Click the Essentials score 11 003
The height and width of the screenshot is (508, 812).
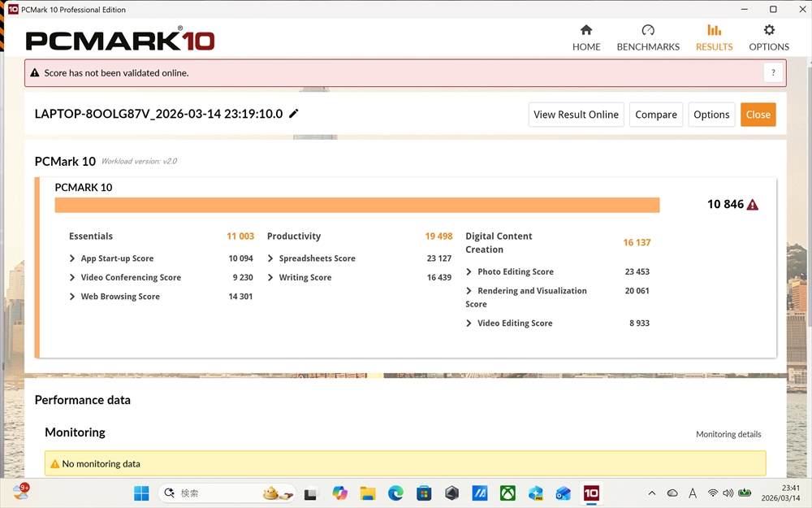point(240,237)
